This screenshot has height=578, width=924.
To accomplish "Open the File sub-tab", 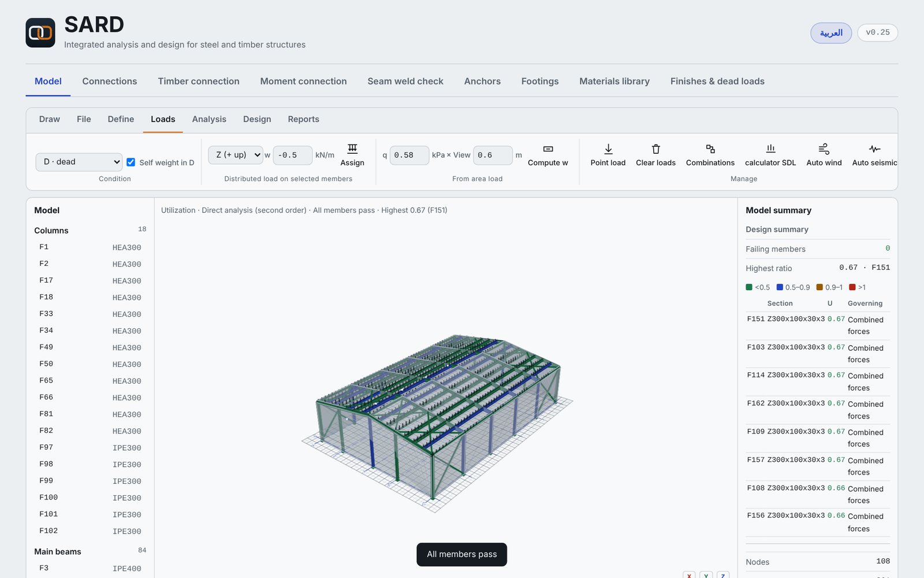I will (84, 119).
